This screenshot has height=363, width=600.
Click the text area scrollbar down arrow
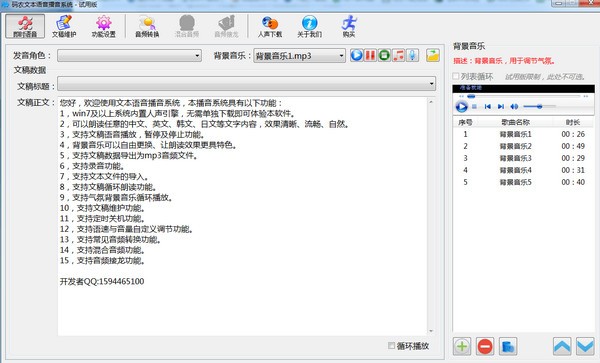click(431, 331)
